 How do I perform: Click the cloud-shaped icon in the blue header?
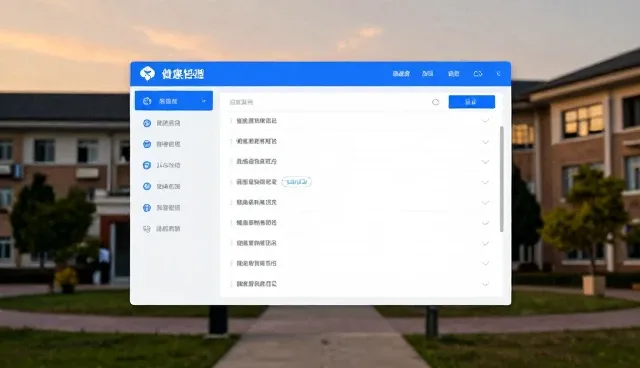478,74
